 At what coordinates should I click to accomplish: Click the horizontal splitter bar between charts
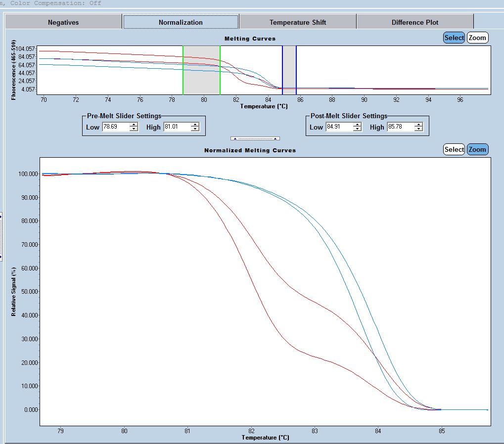255,138
